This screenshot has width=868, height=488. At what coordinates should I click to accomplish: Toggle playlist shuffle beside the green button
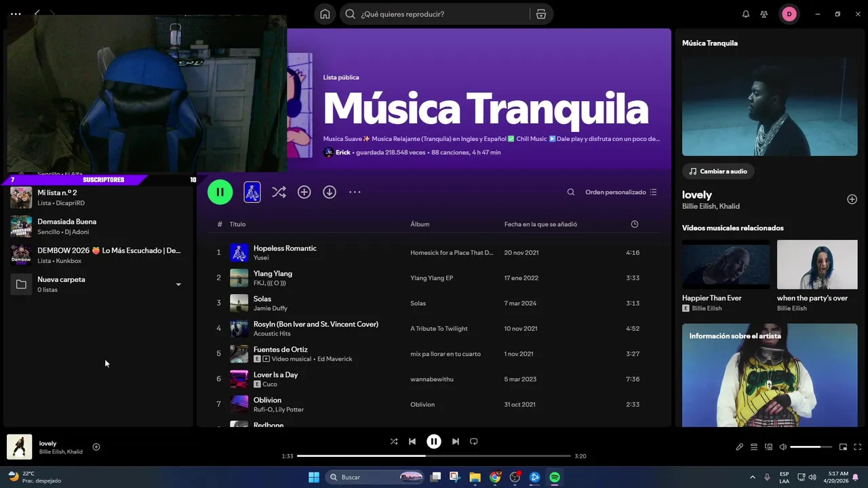pos(279,192)
